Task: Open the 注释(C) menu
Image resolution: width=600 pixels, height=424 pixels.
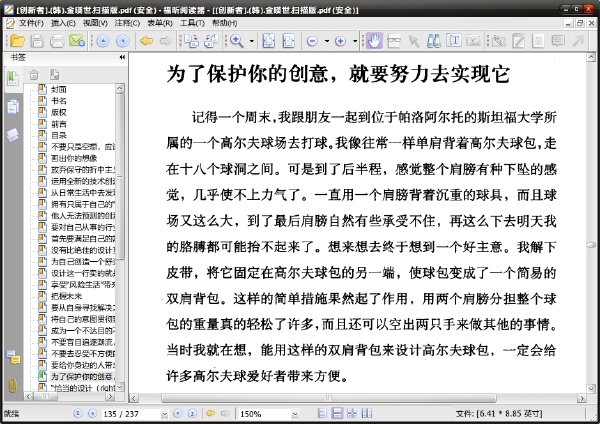Action: pos(127,23)
